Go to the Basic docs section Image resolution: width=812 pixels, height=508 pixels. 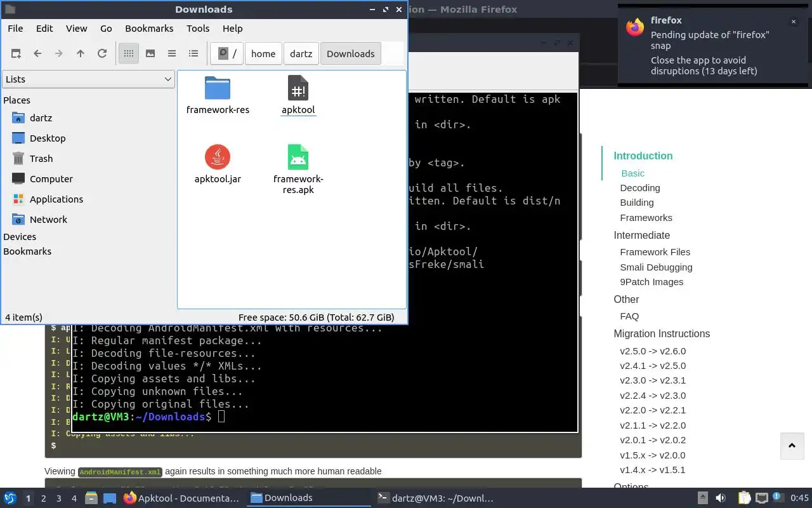632,173
